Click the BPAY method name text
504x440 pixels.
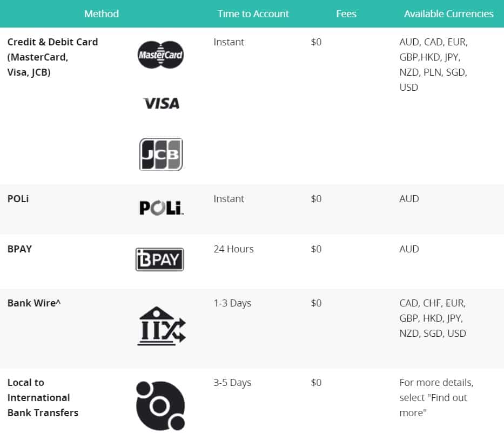click(19, 249)
